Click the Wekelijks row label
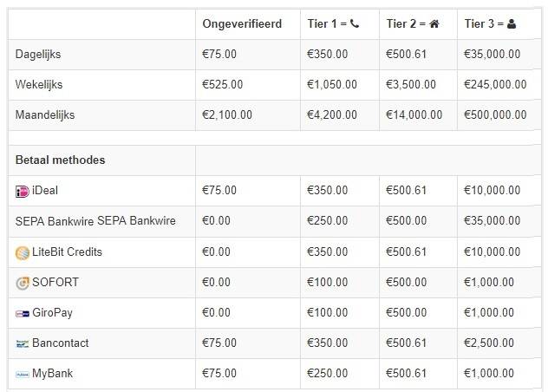The width and height of the screenshot is (548, 392). pos(39,84)
